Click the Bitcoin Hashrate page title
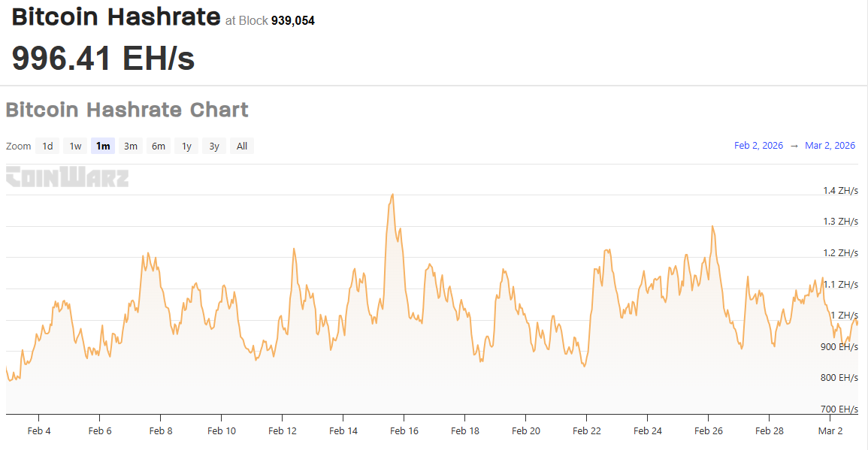Image resolution: width=868 pixels, height=450 pixels. 116,17
